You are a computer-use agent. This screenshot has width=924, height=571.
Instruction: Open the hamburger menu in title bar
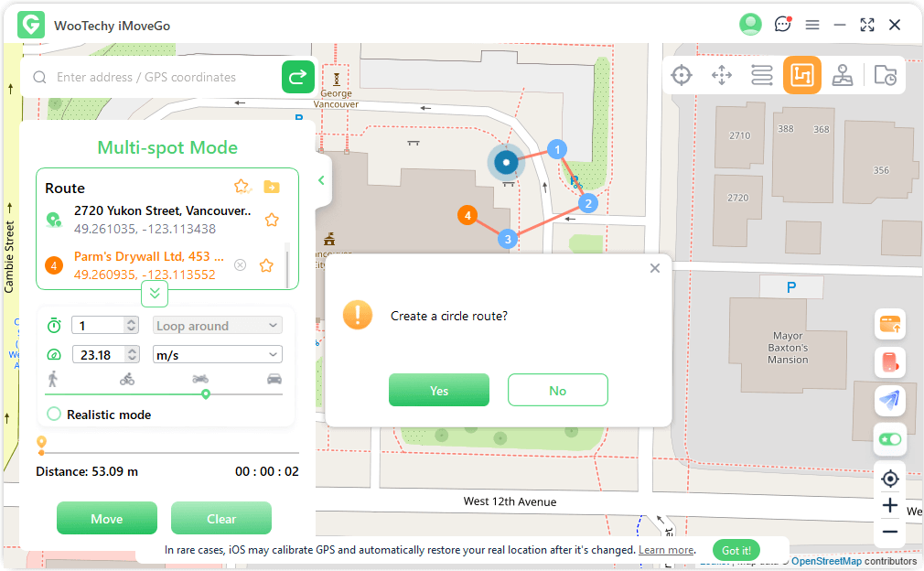pyautogui.click(x=812, y=26)
